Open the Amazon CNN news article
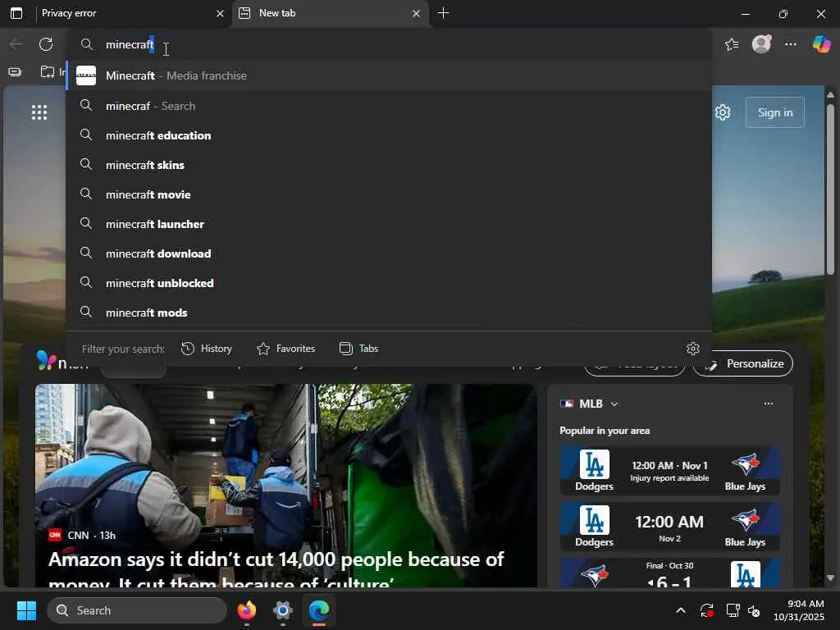The height and width of the screenshot is (630, 840). coord(286,486)
